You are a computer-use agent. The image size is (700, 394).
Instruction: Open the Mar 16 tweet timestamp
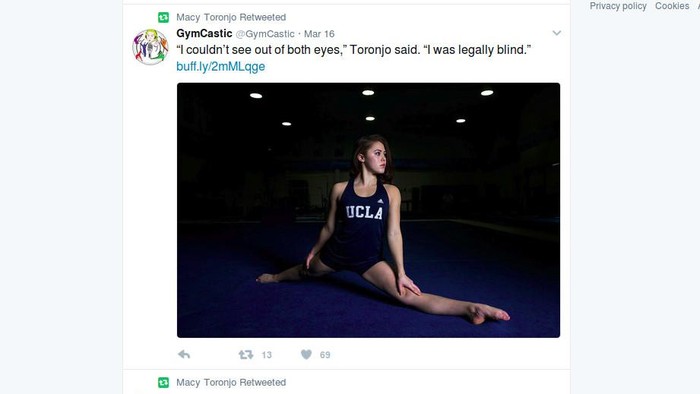(x=319, y=34)
